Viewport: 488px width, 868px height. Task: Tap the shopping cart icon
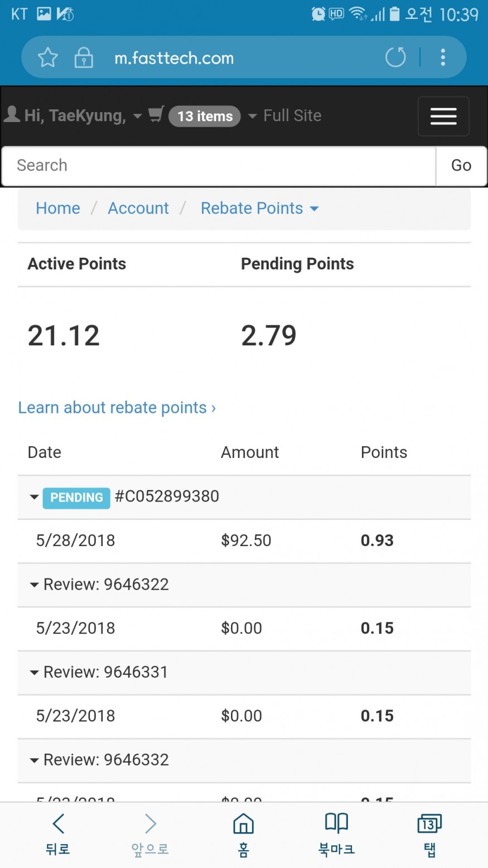pos(156,115)
